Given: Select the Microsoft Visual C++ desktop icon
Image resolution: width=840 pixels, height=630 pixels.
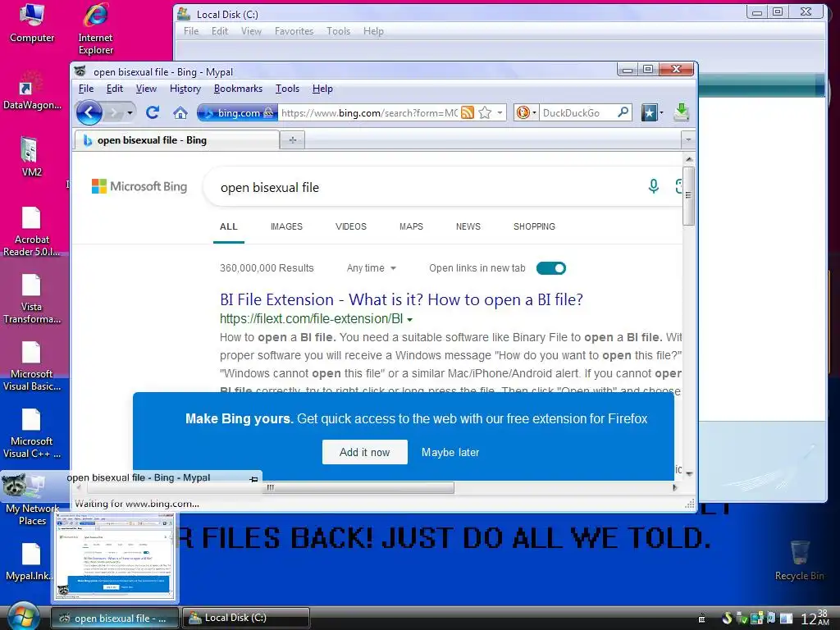Looking at the screenshot, I should (32, 433).
